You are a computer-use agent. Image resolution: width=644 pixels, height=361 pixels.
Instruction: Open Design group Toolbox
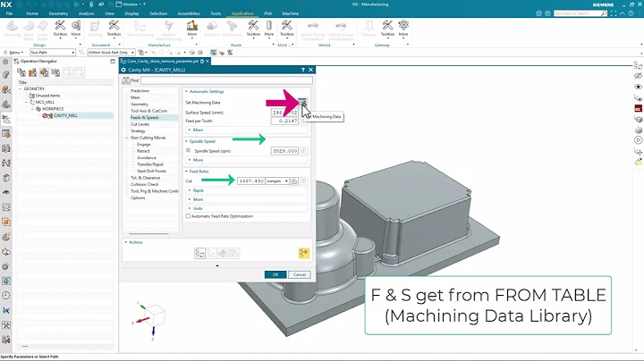click(60, 29)
